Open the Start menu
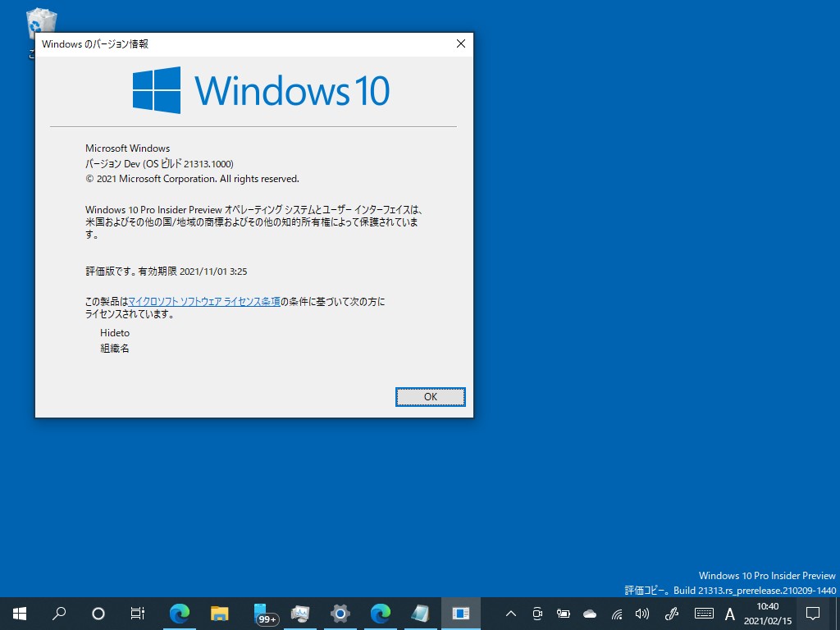 pyautogui.click(x=19, y=613)
